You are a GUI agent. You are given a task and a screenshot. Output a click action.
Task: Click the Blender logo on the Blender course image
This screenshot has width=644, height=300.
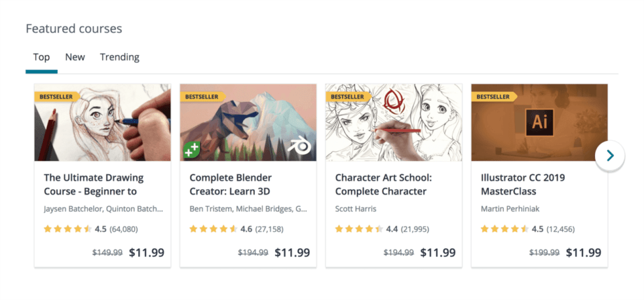(299, 147)
